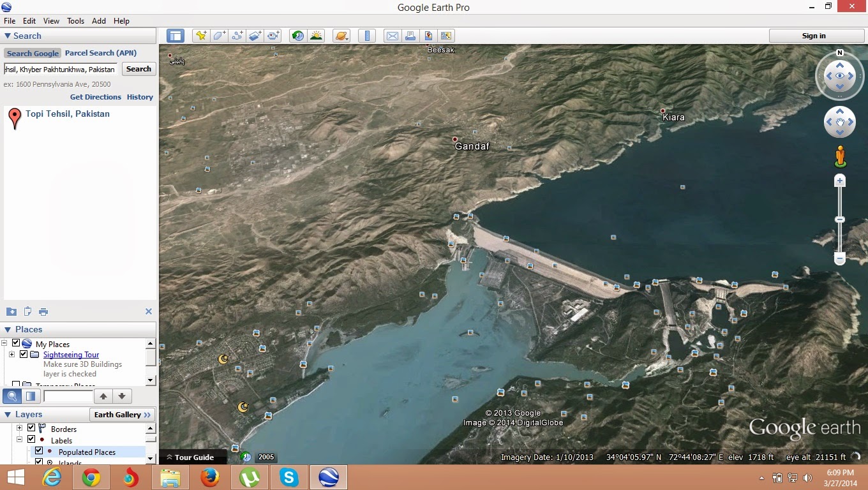The image size is (868, 490).
Task: Activate the Ruler measuring tool
Action: coord(366,36)
